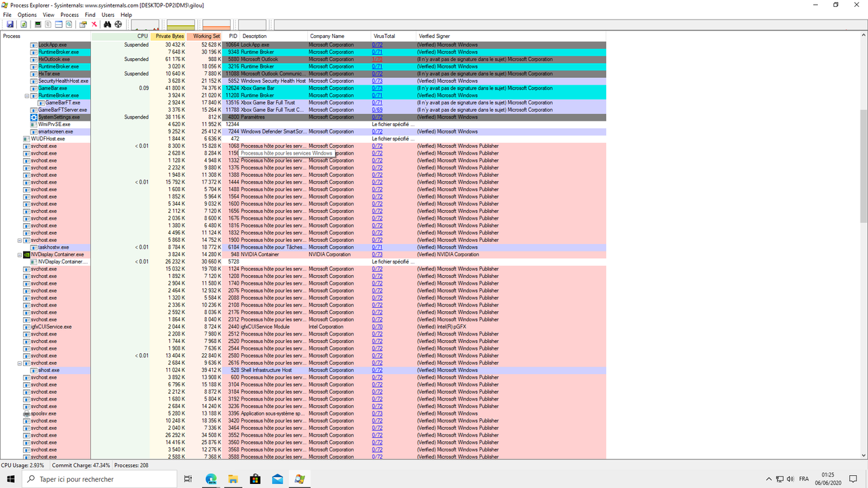The image size is (868, 488).
Task: Click the printer icon beside spoolsv.exe
Action: (x=26, y=413)
